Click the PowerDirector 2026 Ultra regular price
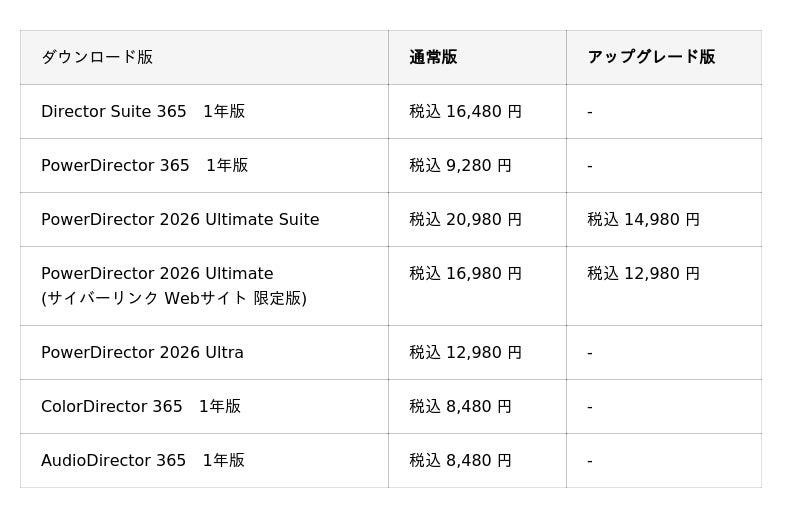 [x=465, y=352]
